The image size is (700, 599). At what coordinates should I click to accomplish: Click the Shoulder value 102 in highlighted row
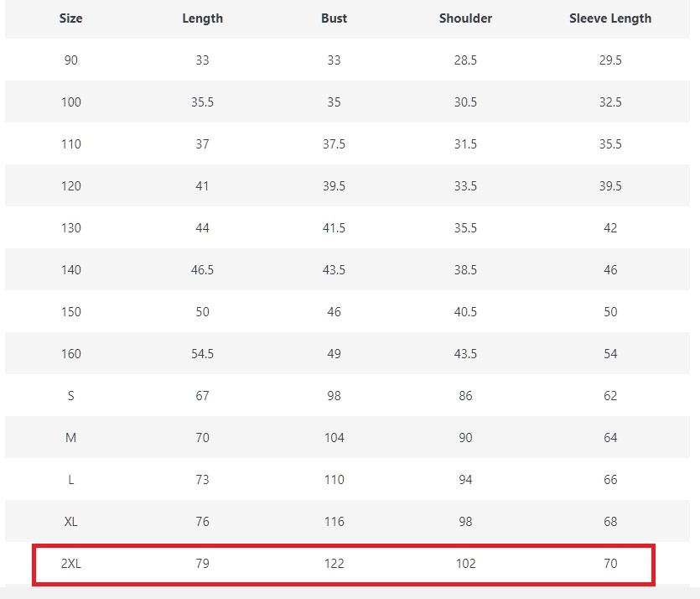[x=465, y=564]
